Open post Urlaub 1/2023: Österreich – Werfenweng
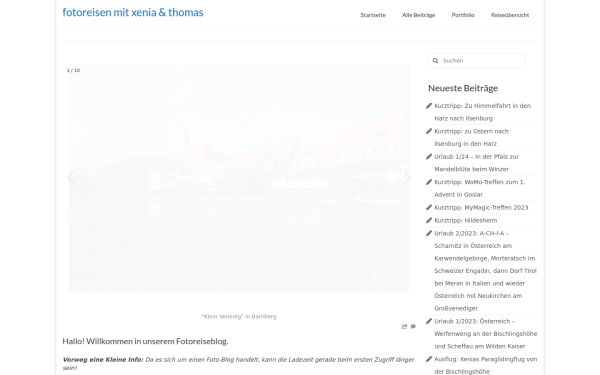This screenshot has width=600, height=375. click(x=486, y=334)
